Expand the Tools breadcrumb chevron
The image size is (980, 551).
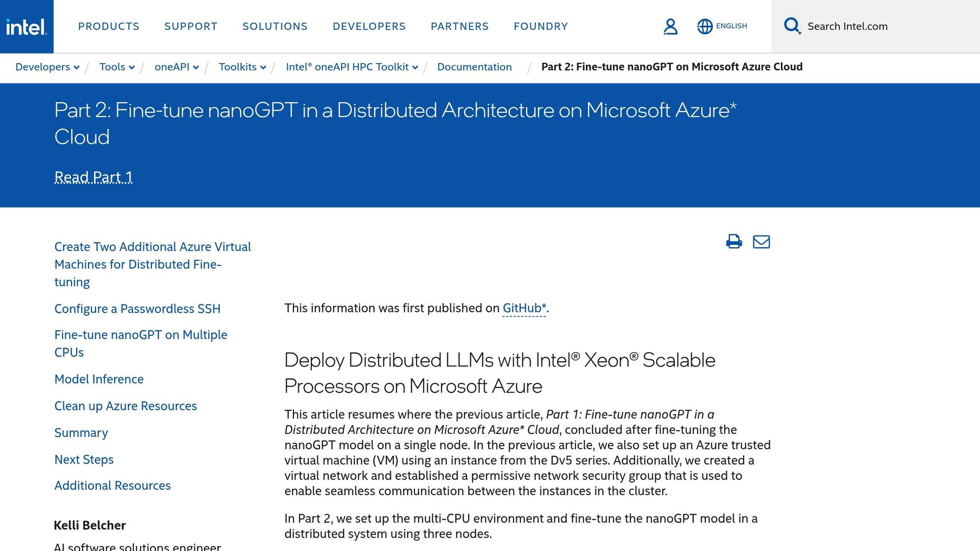point(132,68)
